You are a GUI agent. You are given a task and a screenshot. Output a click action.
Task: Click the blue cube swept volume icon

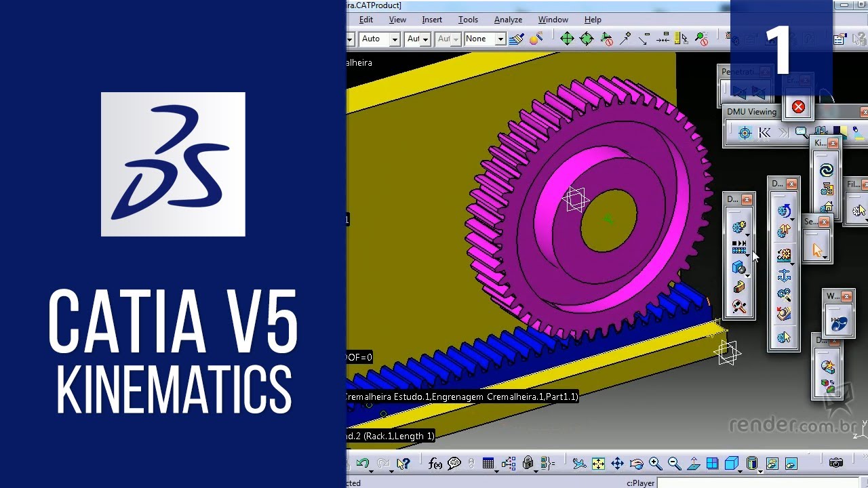click(738, 268)
